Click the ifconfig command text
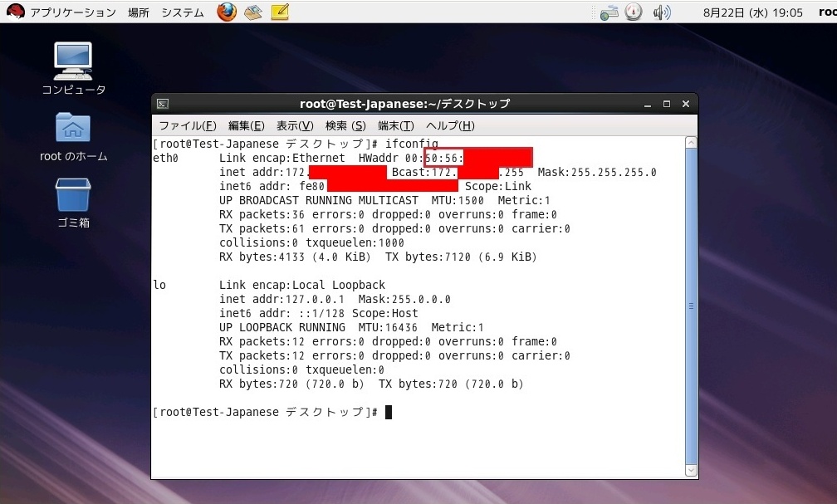Screen dimensions: 837x504 pos(412,144)
